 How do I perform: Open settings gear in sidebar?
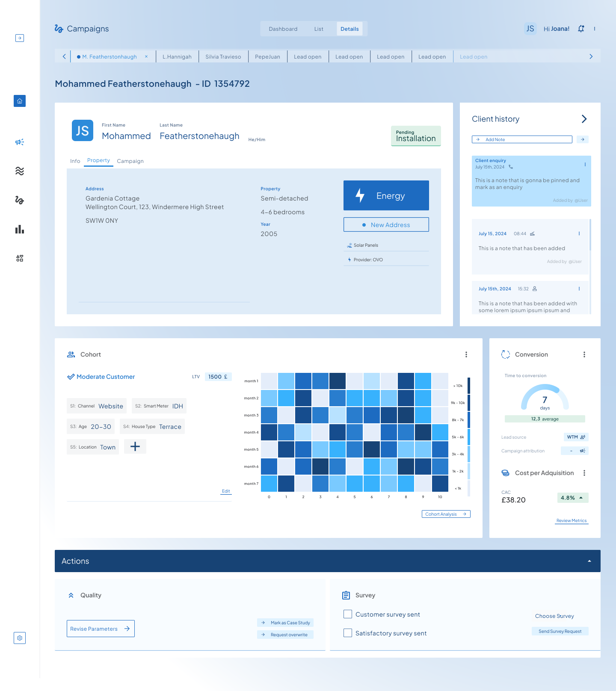coord(20,638)
